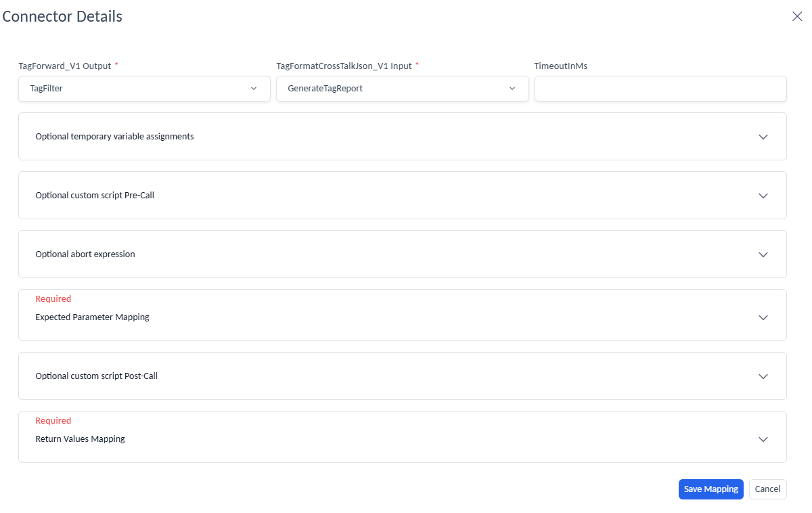Image resolution: width=812 pixels, height=513 pixels.
Task: Click the Save Mapping button
Action: [x=710, y=489]
